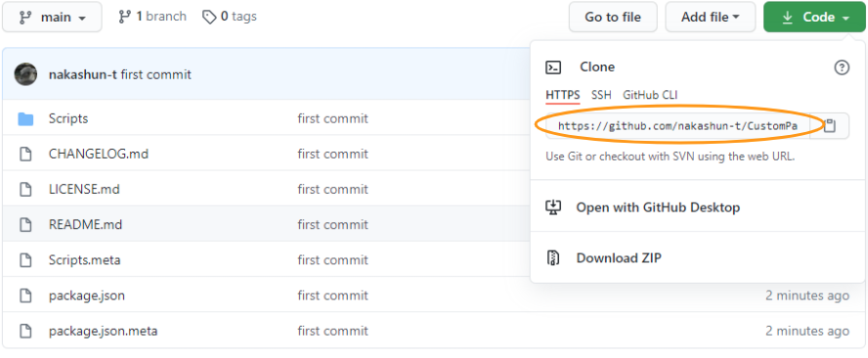
Task: Select the HTTPS clone URL field
Action: [x=678, y=126]
